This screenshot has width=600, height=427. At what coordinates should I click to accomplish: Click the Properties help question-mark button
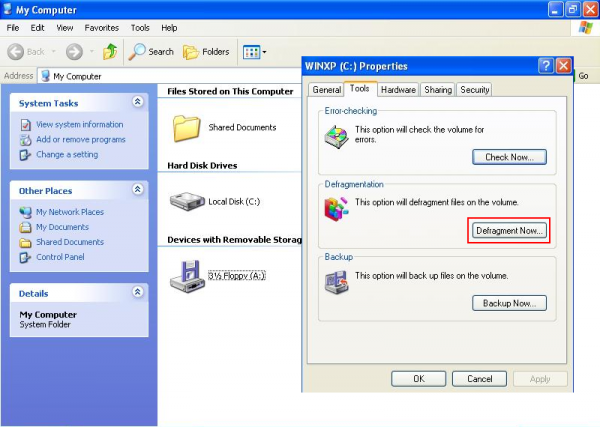pos(546,66)
